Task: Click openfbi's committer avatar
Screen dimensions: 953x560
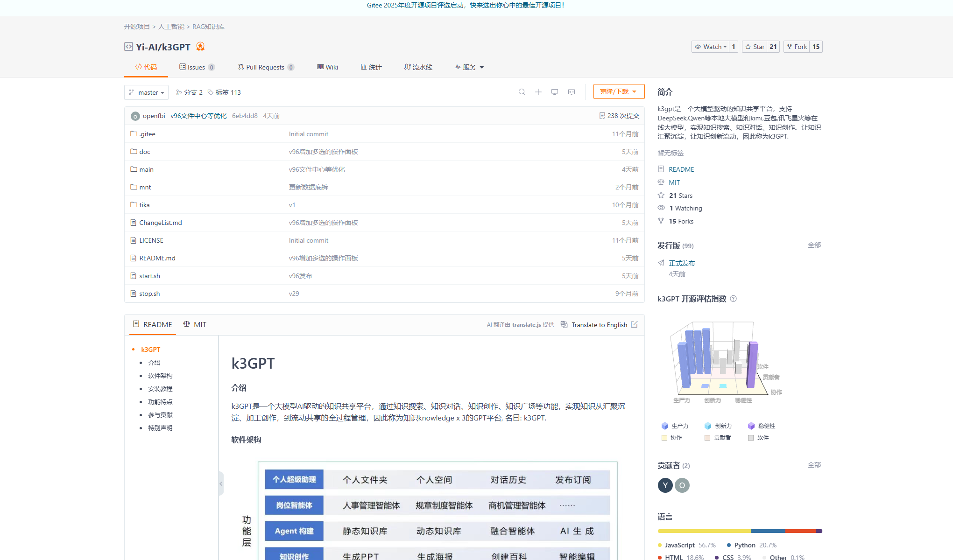Action: tap(135, 116)
